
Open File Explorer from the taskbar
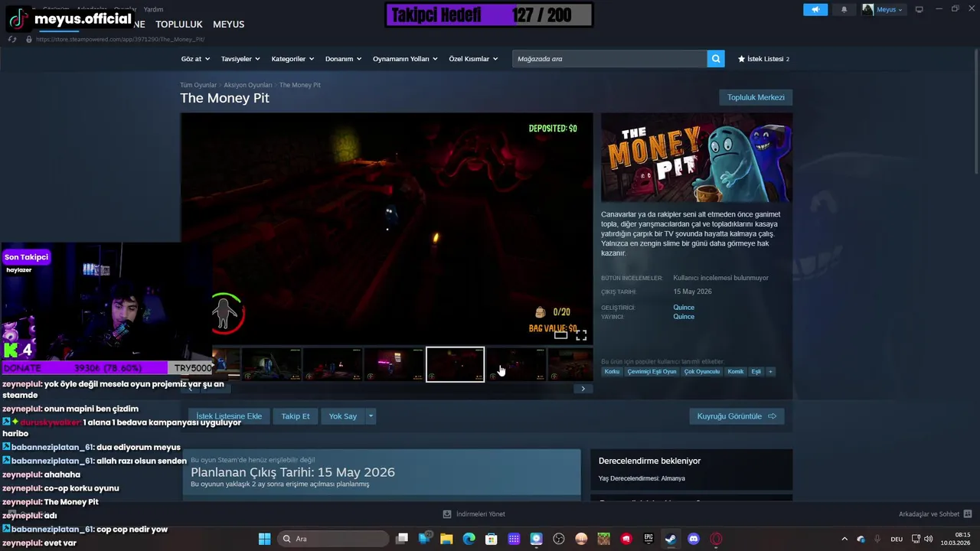pyautogui.click(x=446, y=539)
